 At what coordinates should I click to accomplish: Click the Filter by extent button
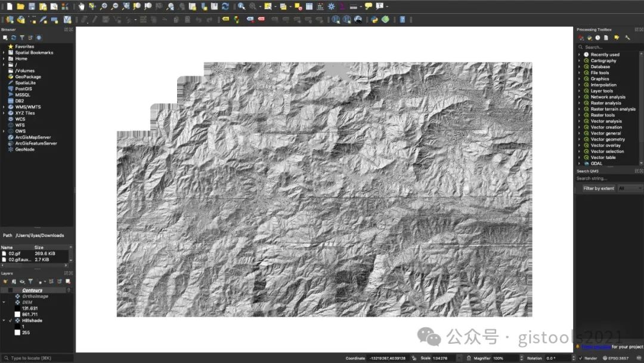click(598, 188)
